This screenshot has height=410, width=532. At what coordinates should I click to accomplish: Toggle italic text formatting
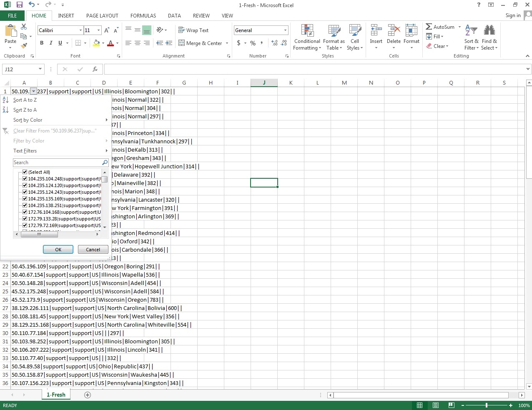[x=51, y=43]
